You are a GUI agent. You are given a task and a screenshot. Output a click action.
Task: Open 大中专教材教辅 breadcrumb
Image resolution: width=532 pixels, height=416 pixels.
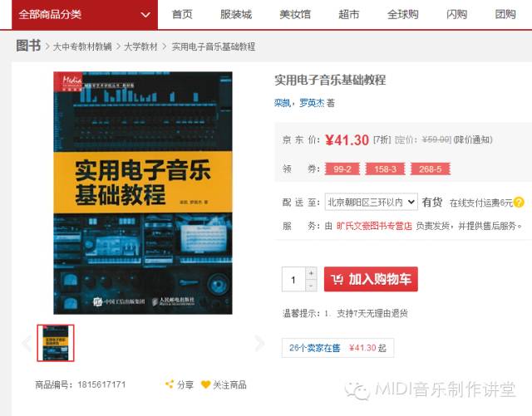82,46
